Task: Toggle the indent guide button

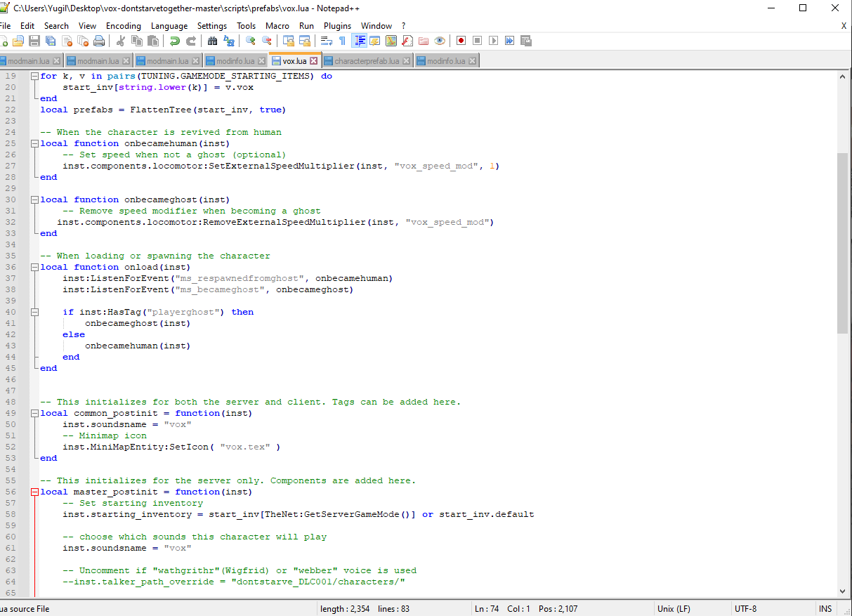Action: tap(360, 41)
